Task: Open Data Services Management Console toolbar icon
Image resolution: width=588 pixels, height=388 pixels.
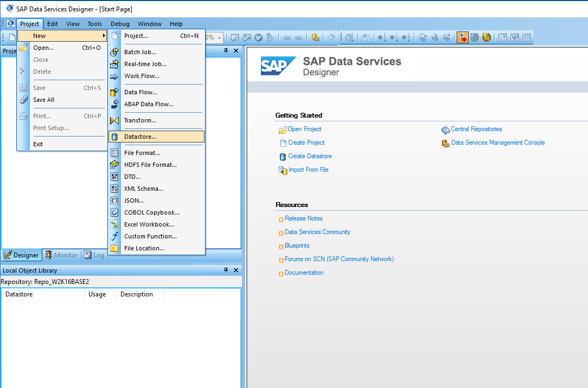Action: pyautogui.click(x=316, y=37)
